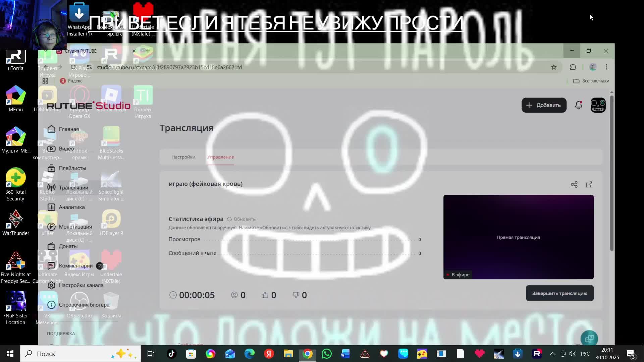644x362 pixels.
Task: Open the notifications bell
Action: 579,105
